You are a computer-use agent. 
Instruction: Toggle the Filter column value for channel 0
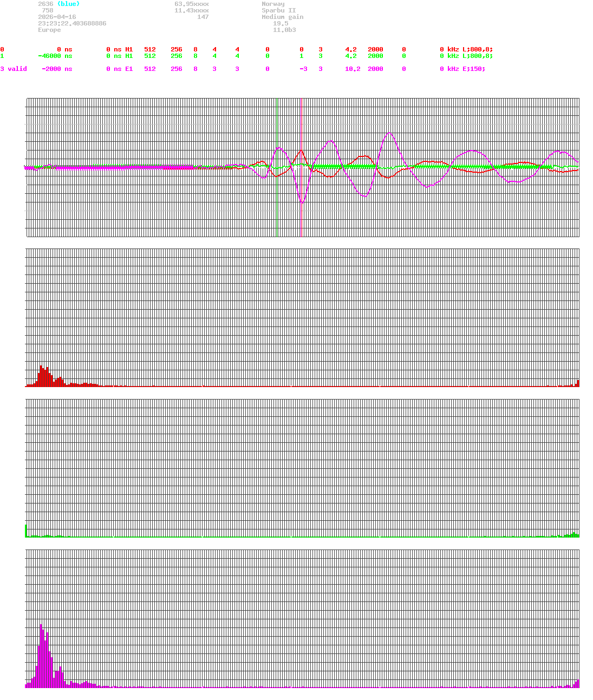[x=403, y=49]
